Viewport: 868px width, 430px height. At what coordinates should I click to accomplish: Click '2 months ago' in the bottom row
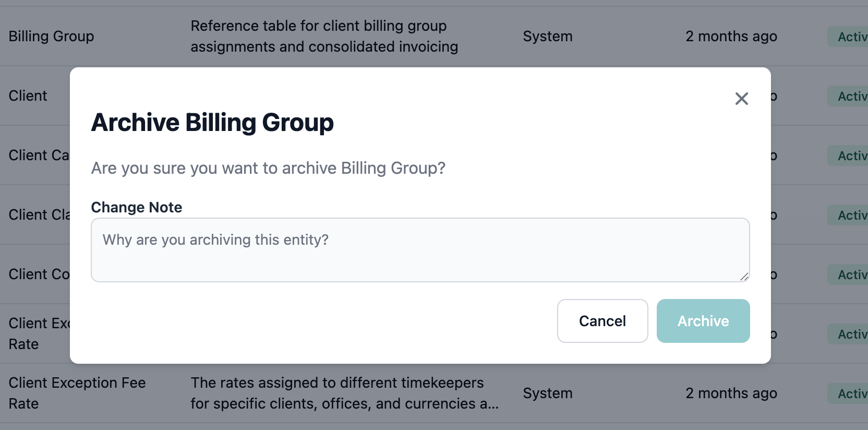click(x=731, y=393)
